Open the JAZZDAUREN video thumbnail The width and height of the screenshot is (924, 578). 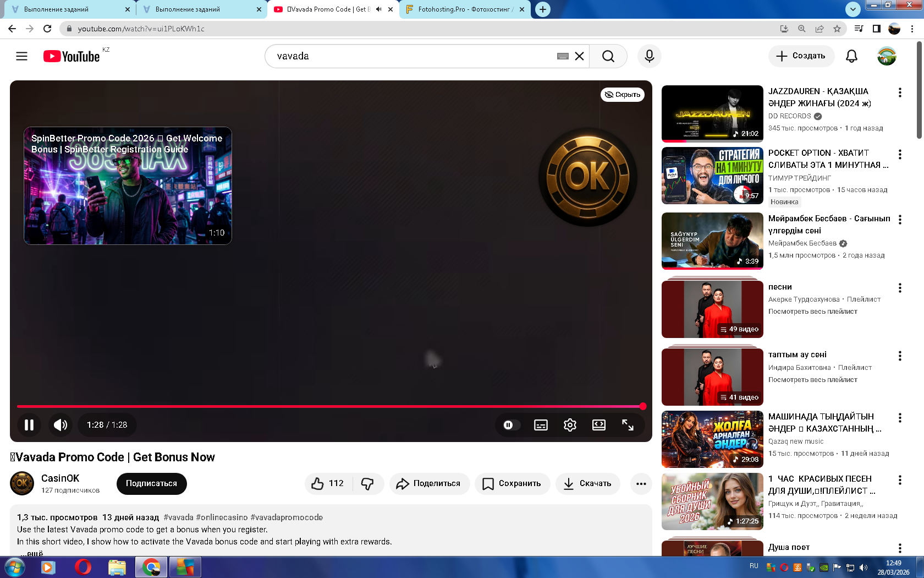(x=712, y=114)
